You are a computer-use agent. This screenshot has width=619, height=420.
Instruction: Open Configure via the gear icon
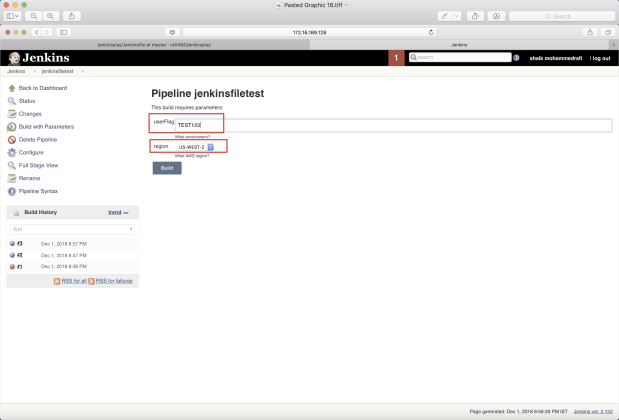(12, 152)
